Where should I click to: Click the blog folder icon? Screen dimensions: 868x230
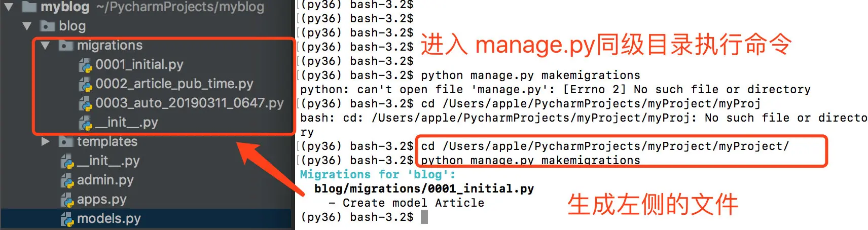(x=48, y=26)
